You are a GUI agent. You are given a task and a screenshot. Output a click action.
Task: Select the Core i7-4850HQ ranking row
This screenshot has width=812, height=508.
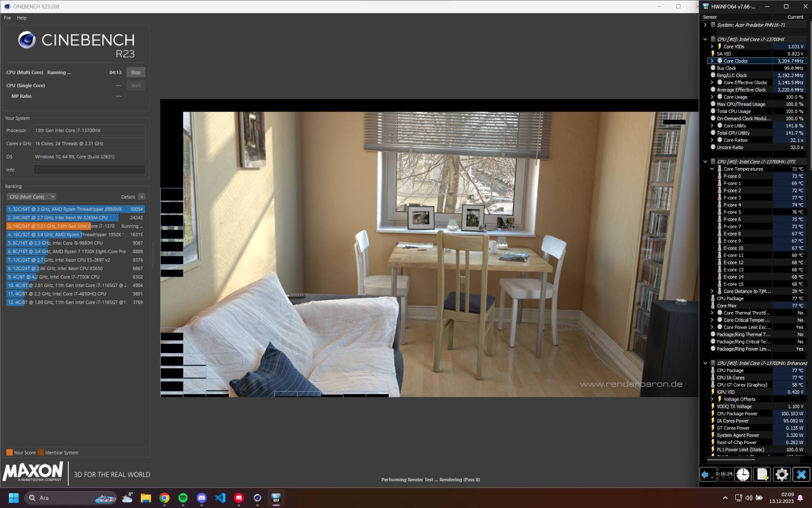[75, 294]
